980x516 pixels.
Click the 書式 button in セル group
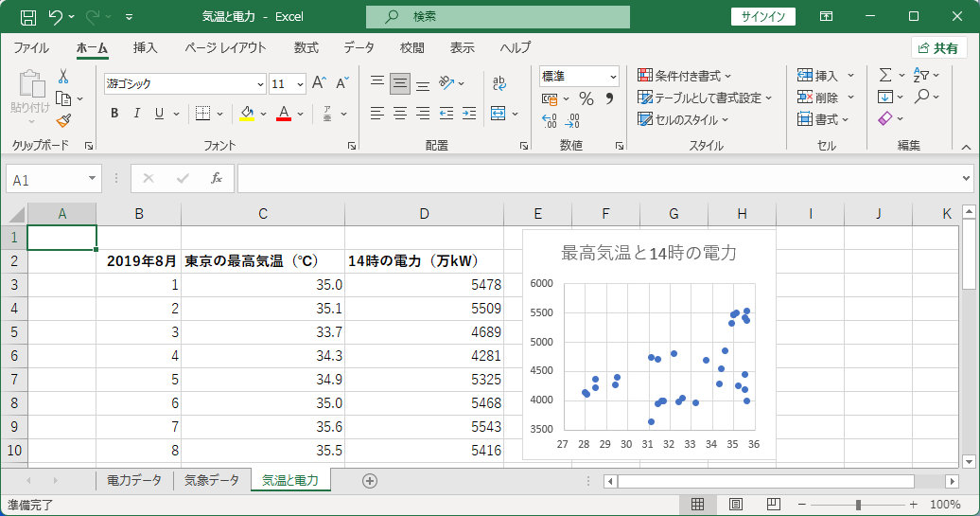[824, 119]
